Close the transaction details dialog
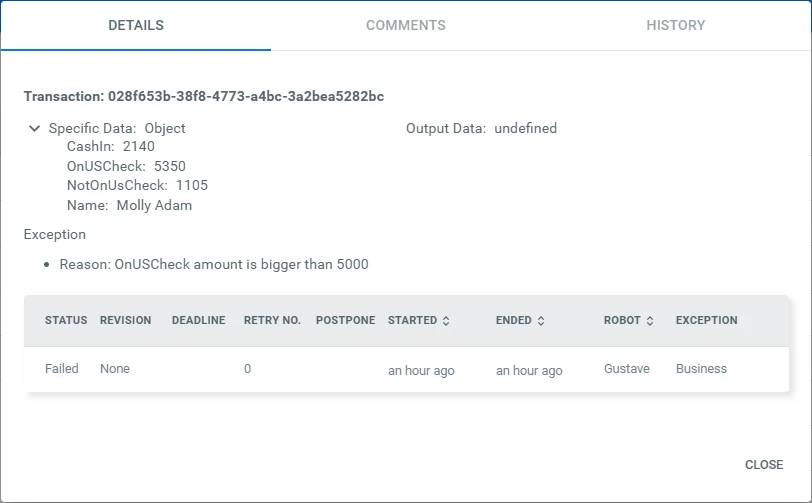Viewport: 812px width, 503px height. 764,465
